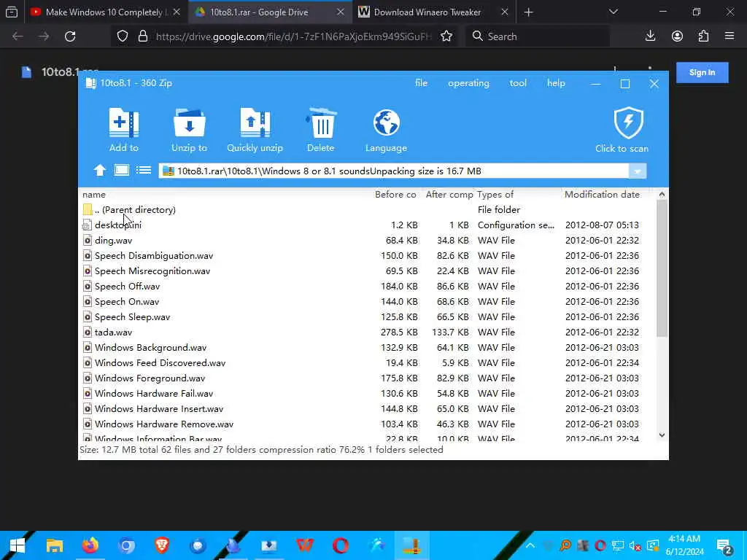Open the operating menu in 360 Zip
This screenshot has height=560, width=747.
tap(468, 83)
